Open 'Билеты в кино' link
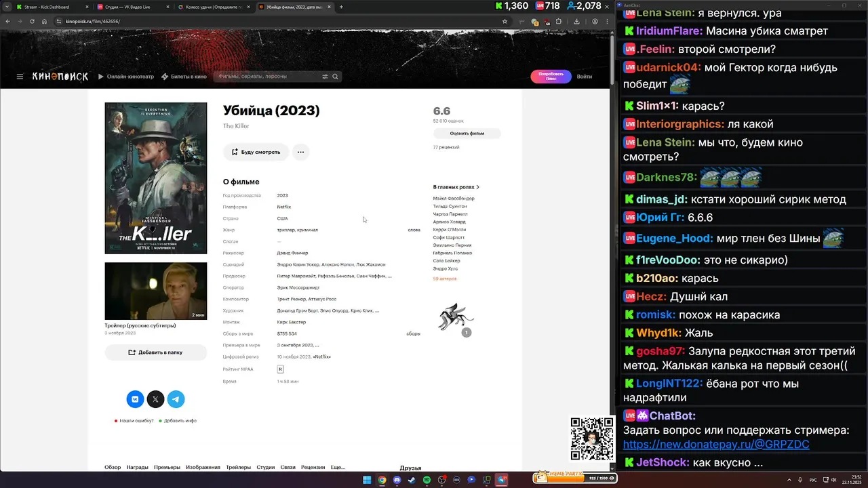Viewport: 868px width, 488px height. 184,77
